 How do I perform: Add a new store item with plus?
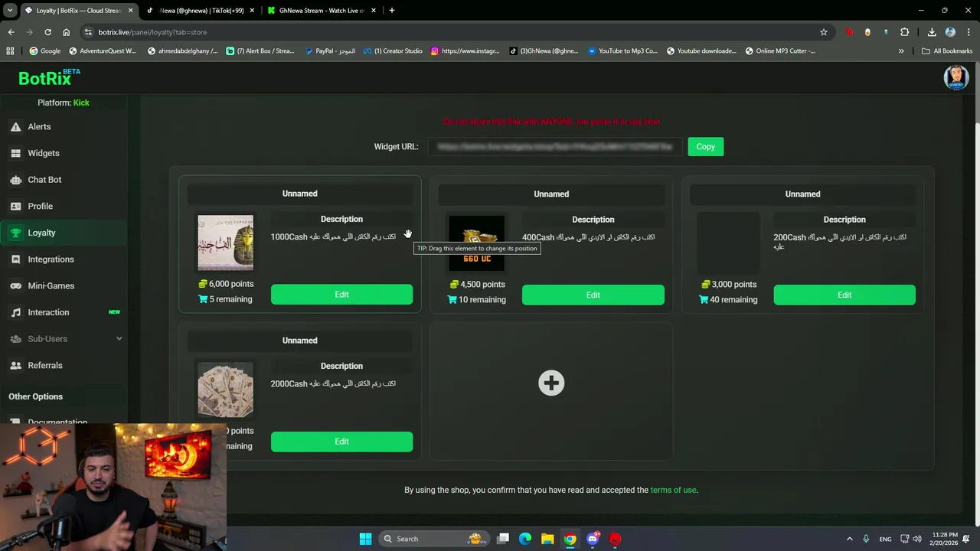[x=551, y=383]
